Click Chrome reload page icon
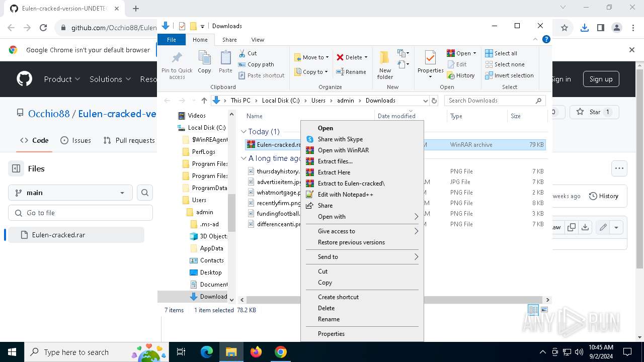This screenshot has height=362, width=644. coord(43,28)
